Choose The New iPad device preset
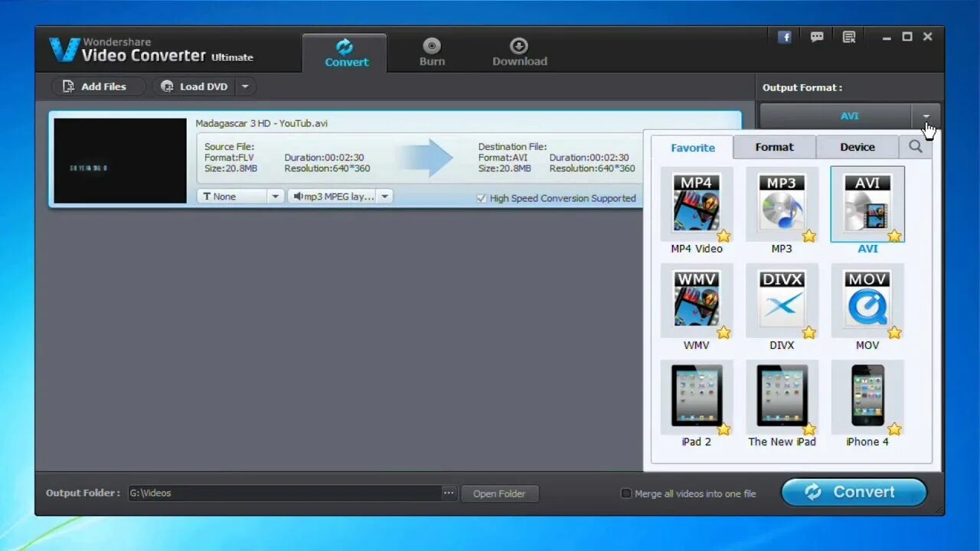This screenshot has height=551, width=980. pos(782,397)
